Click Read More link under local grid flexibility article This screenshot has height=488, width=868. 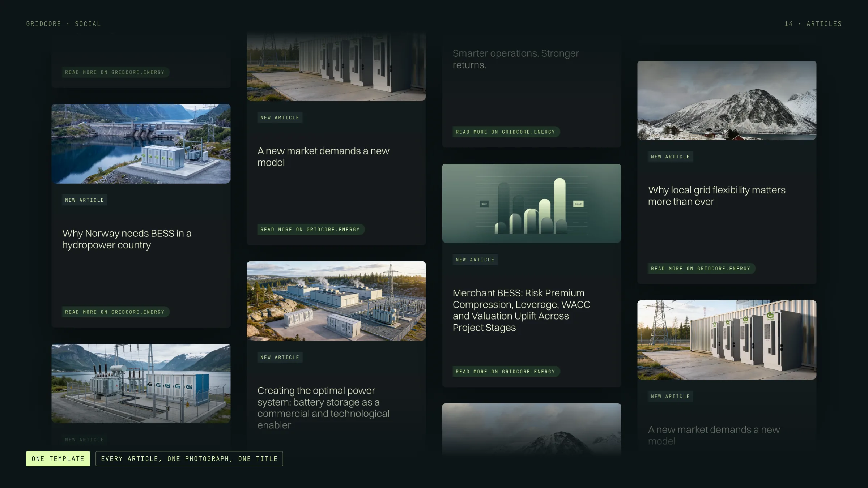click(x=701, y=269)
